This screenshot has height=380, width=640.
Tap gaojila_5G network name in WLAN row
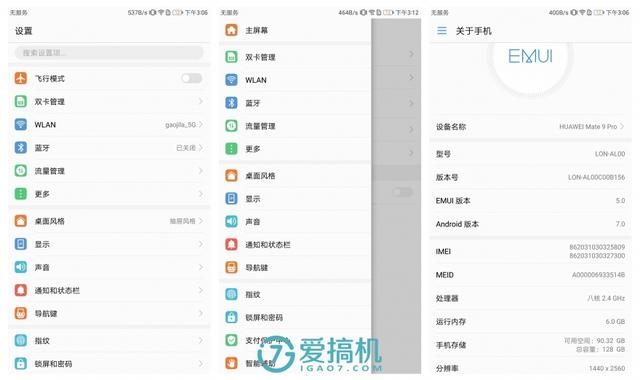point(180,124)
